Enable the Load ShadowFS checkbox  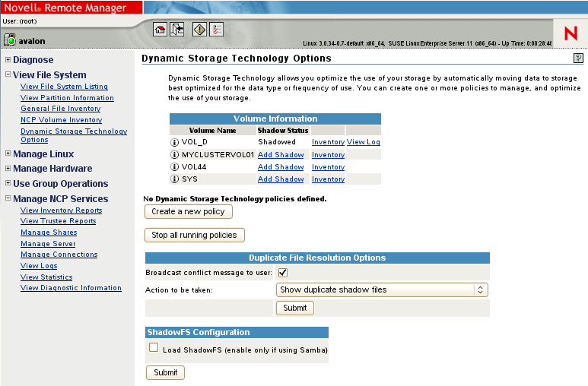point(154,347)
